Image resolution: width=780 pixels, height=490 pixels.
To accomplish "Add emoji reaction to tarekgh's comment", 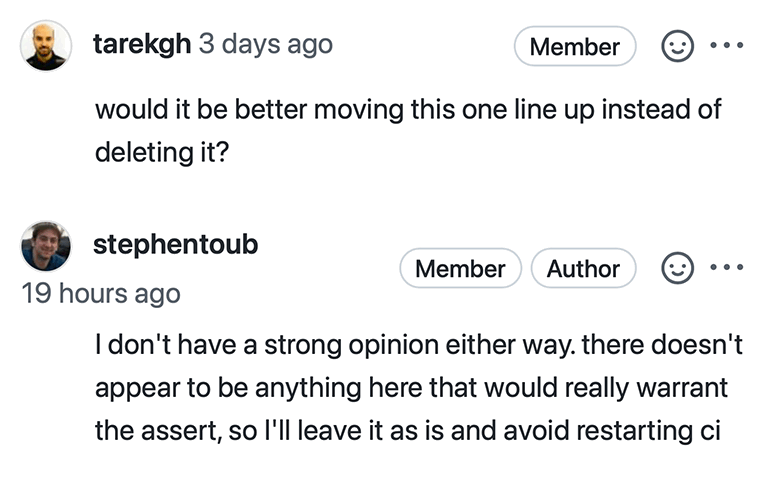I will coord(677,46).
